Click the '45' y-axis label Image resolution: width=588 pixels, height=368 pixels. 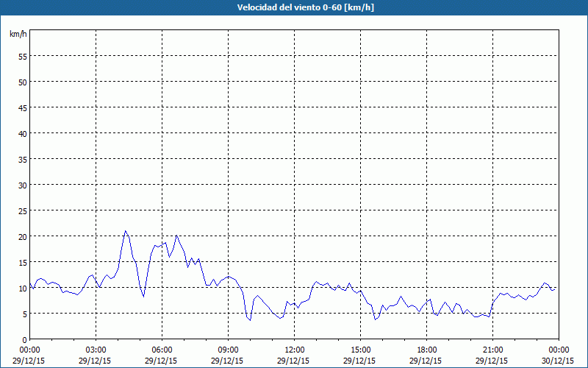click(x=23, y=107)
